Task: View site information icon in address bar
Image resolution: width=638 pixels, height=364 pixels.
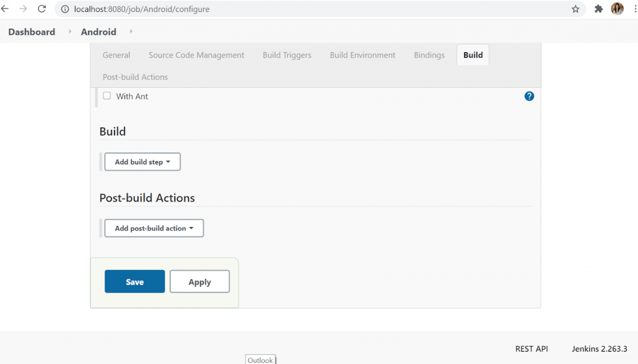Action: [x=65, y=9]
